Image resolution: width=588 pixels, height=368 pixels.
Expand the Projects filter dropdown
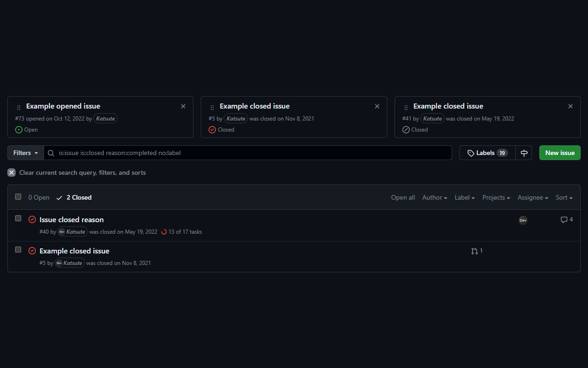[x=496, y=197]
